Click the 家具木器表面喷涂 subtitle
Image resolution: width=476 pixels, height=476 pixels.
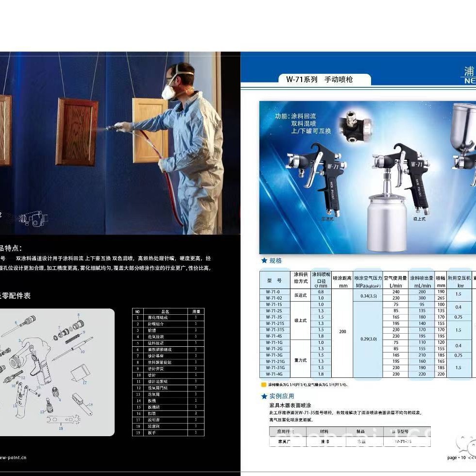coord(290,405)
